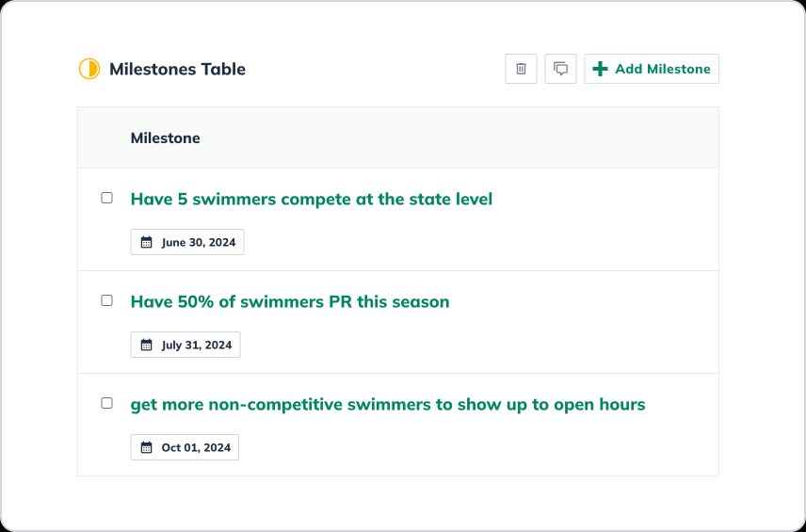Click the green plus icon
This screenshot has height=532, width=806.
click(x=600, y=69)
